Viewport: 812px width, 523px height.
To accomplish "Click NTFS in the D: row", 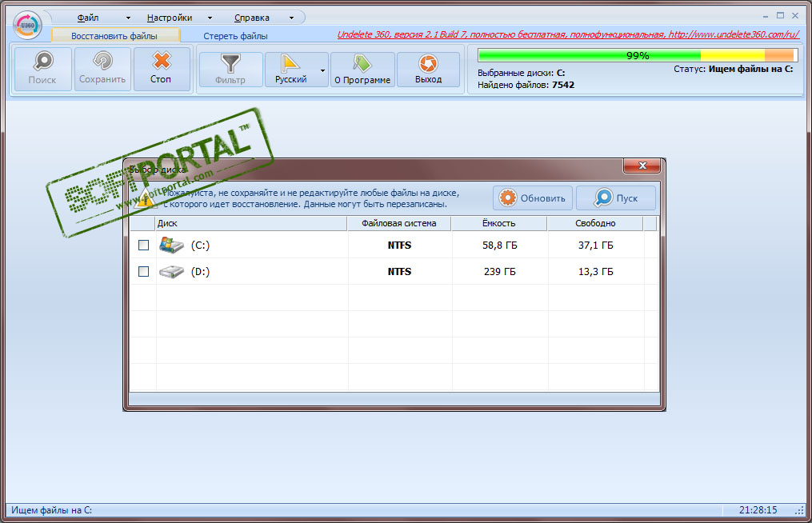I will click(399, 272).
